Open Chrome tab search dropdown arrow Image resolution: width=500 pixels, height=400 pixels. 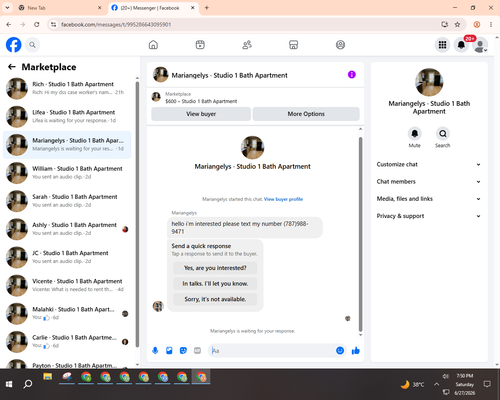7,8
